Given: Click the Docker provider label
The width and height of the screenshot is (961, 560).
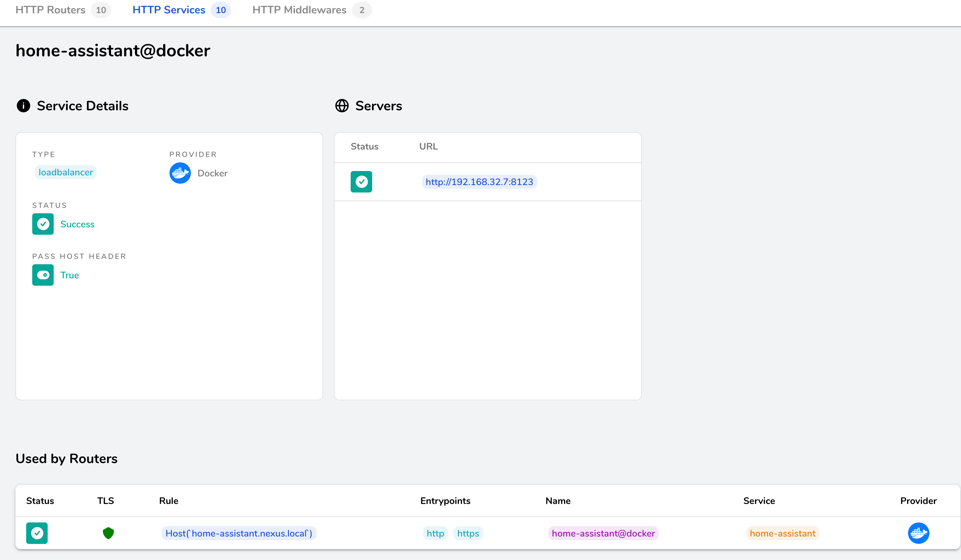Looking at the screenshot, I should (212, 173).
